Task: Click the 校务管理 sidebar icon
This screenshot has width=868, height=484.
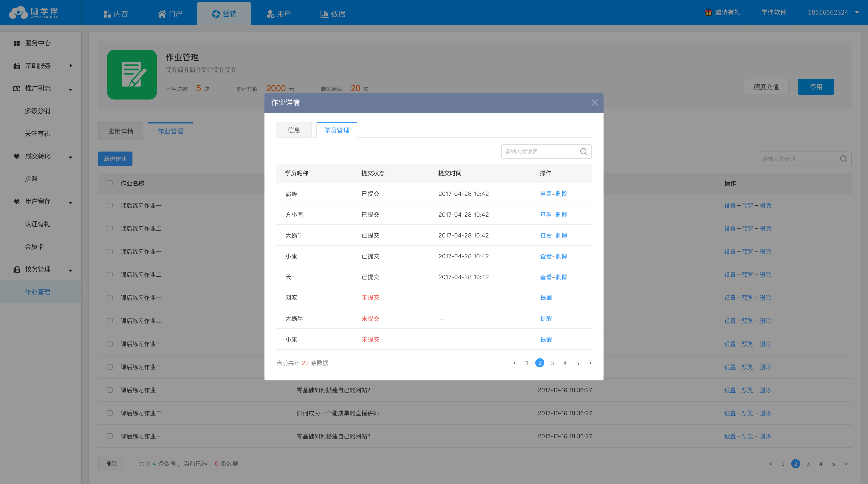Action: coord(17,269)
